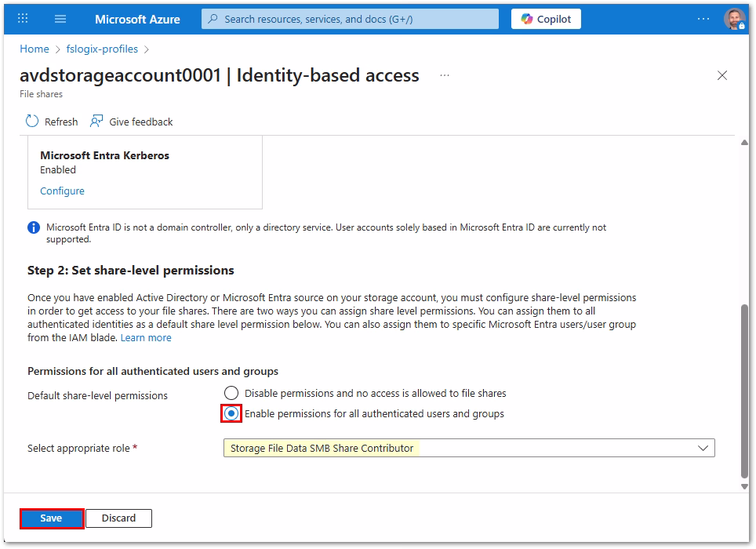Open the Azure portal apps grid icon
756x549 pixels.
click(23, 19)
